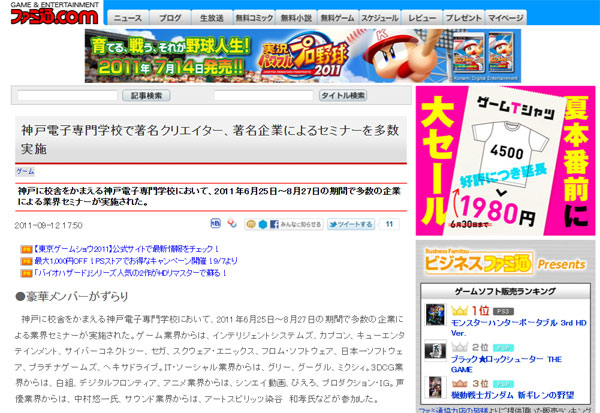Click the Monster Hunter rank 1 thumbnail
Viewport: 600px width, 413px height.
[435, 315]
